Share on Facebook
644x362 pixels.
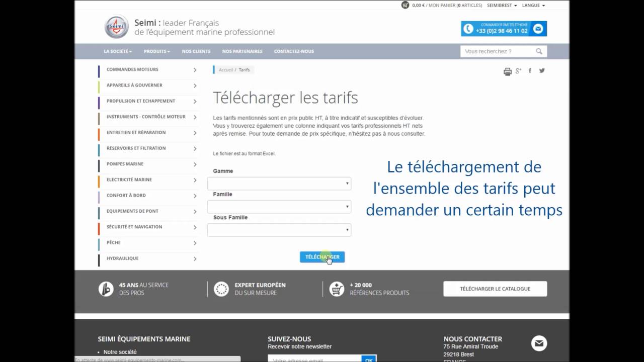[x=530, y=71]
